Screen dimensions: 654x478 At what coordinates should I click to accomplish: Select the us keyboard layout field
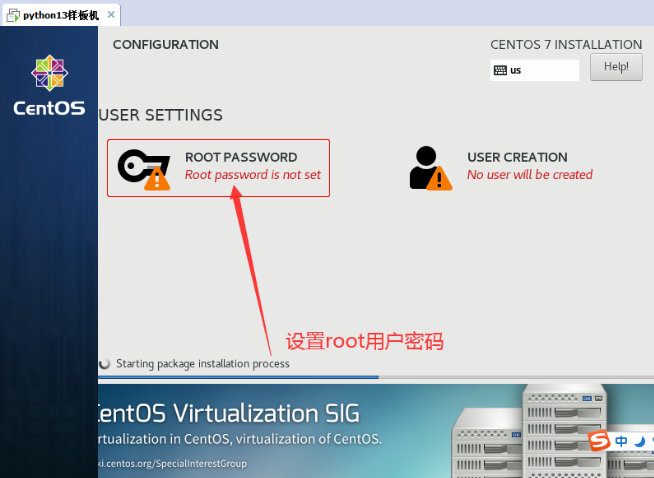[534, 70]
